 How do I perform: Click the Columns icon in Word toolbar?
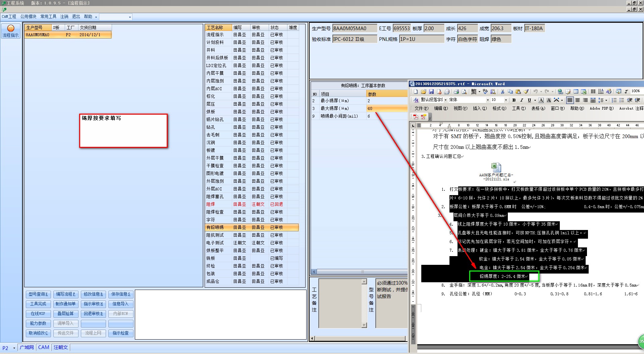coord(593,92)
